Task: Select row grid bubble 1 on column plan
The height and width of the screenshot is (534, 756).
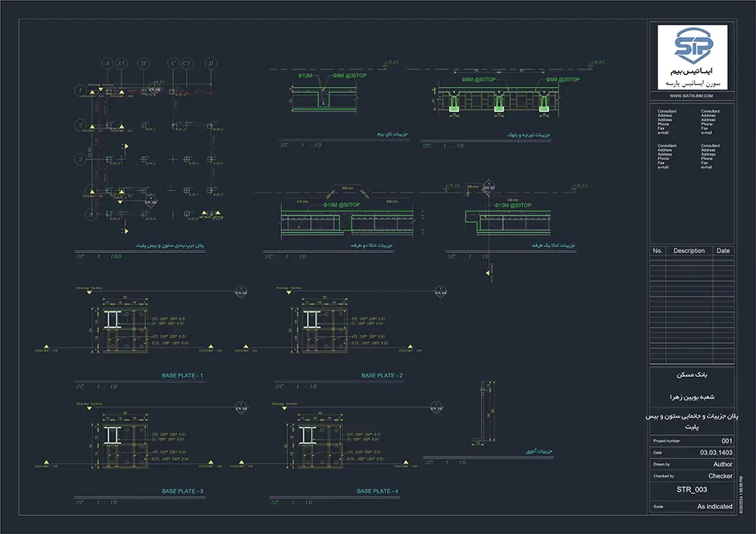Action: [81, 90]
